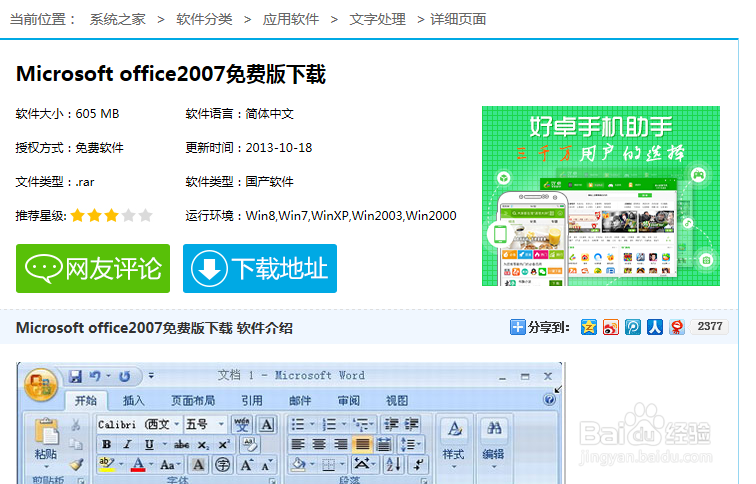
Task: Toggle Italic formatting
Action: (x=127, y=444)
